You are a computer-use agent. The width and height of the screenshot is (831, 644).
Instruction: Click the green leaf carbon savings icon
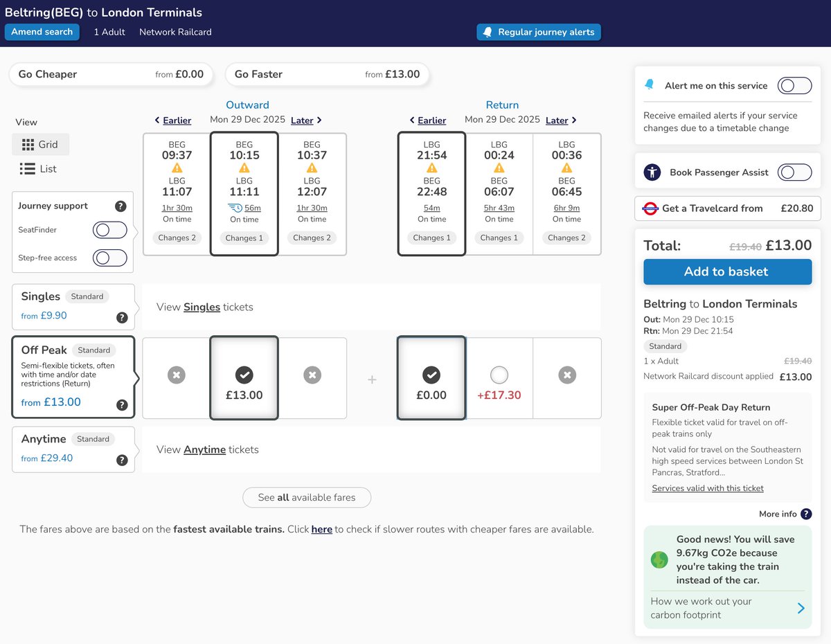659,560
